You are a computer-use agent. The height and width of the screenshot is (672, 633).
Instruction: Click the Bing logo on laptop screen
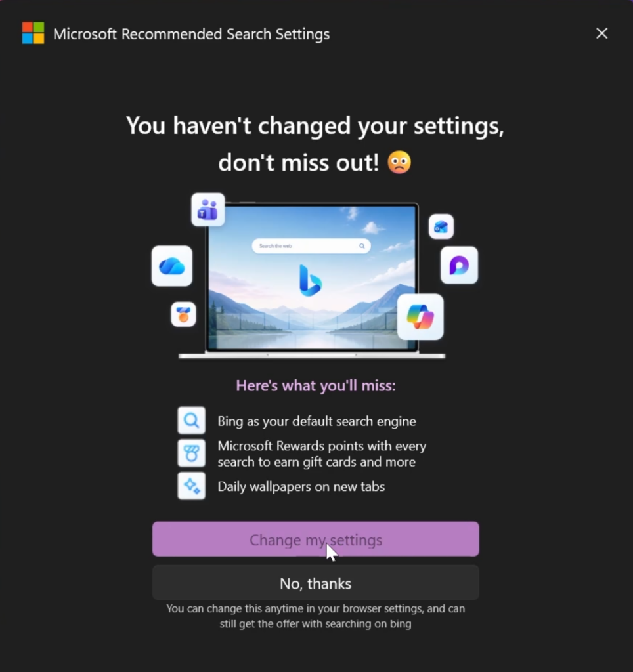[310, 281]
